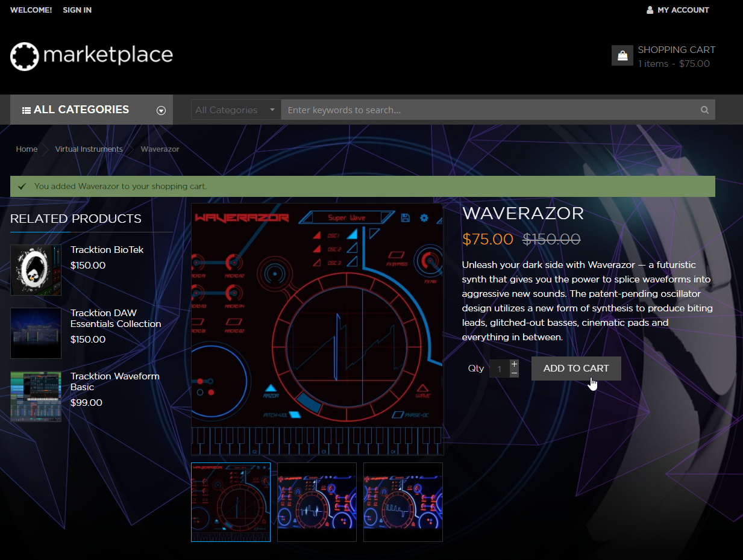Click the marketplace logo
The image size is (743, 560).
click(92, 56)
